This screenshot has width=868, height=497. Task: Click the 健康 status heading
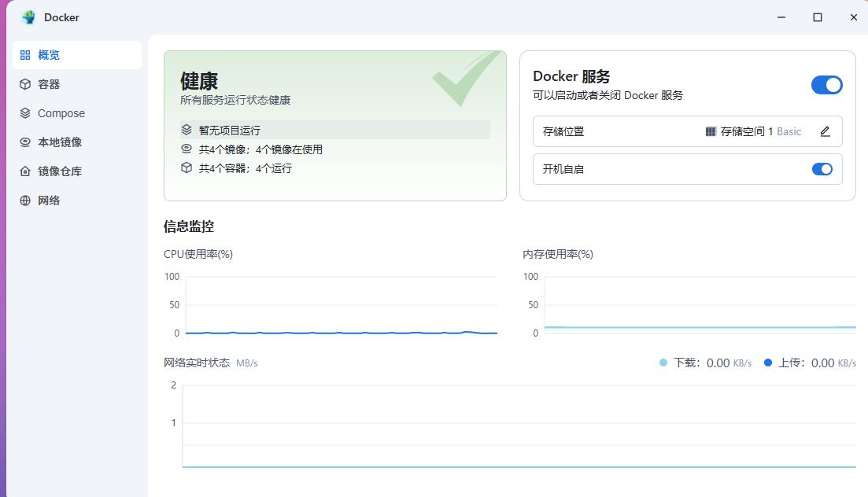coord(199,81)
